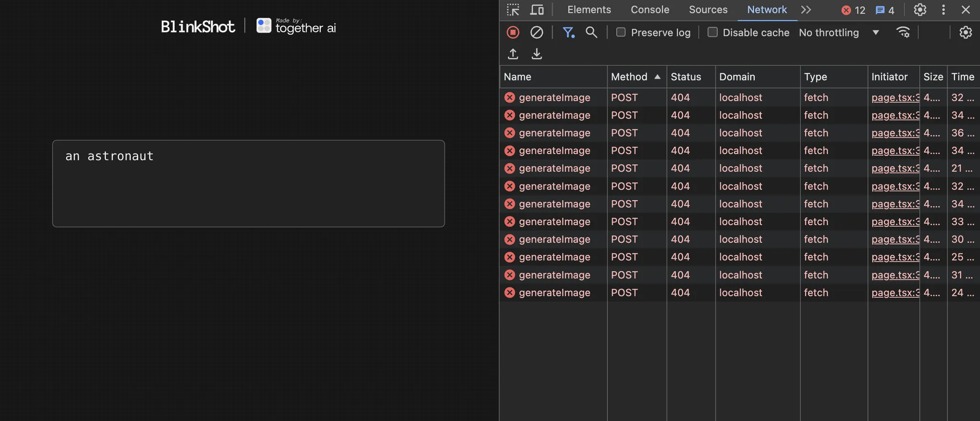Viewport: 980px width, 421px height.
Task: Click the 404 status in time 33 row
Action: (x=680, y=221)
